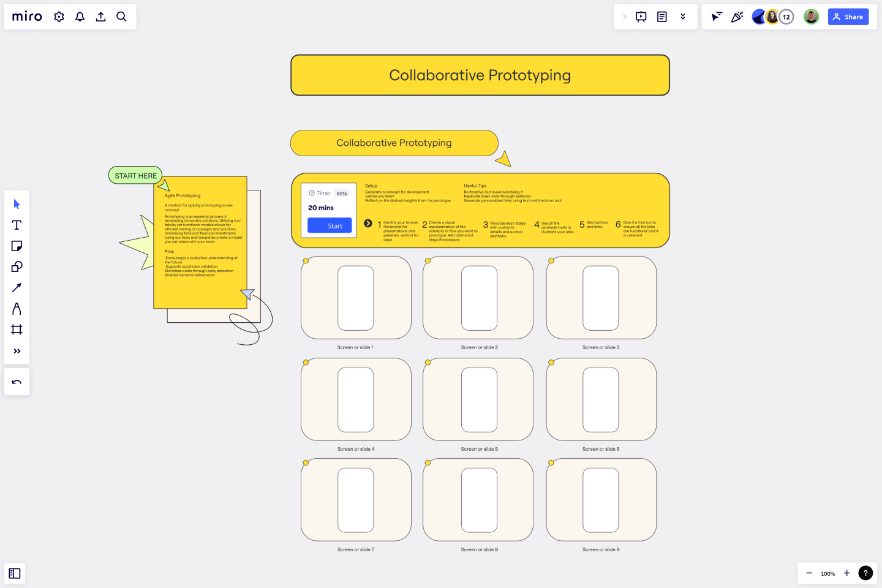The width and height of the screenshot is (882, 588).
Task: Enter presentation mode
Action: 641,17
